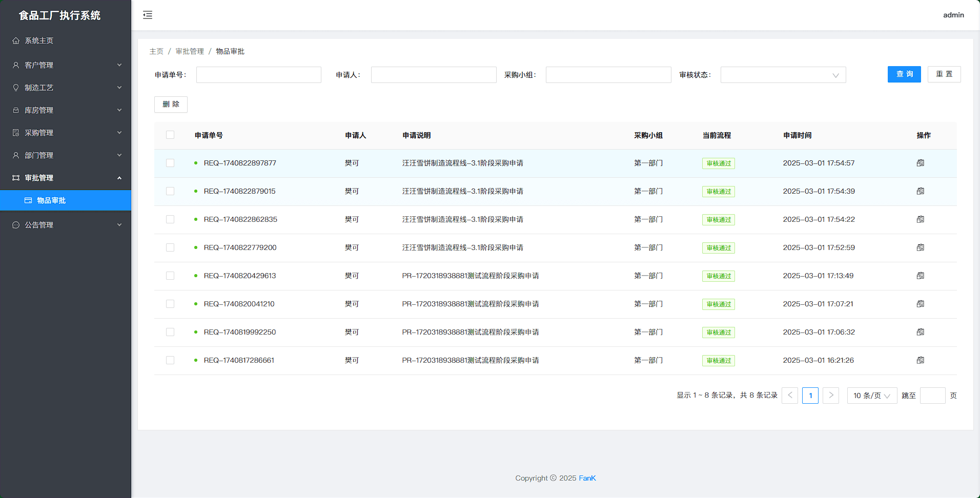980x498 pixels.
Task: Select the checkbox for REQ-1740819992250
Action: coord(170,332)
